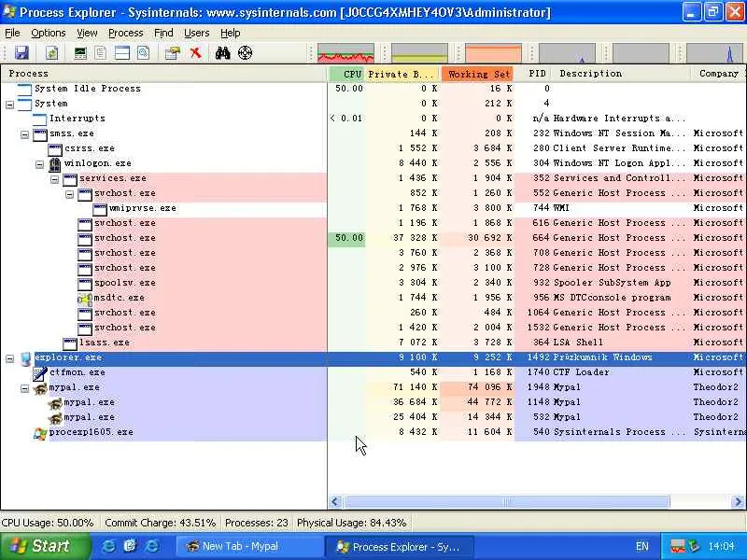Sort by Private Bytes column header
Viewport: 747px width, 560px height.
tap(402, 74)
